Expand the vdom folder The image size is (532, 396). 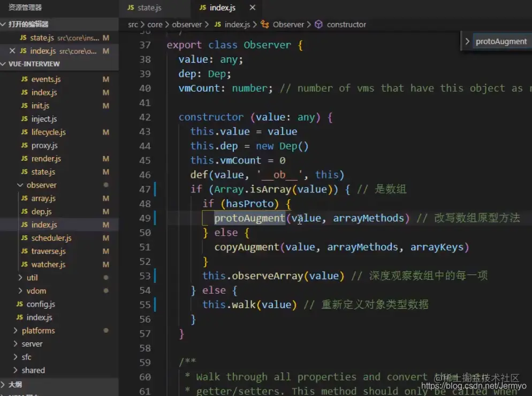(x=20, y=291)
